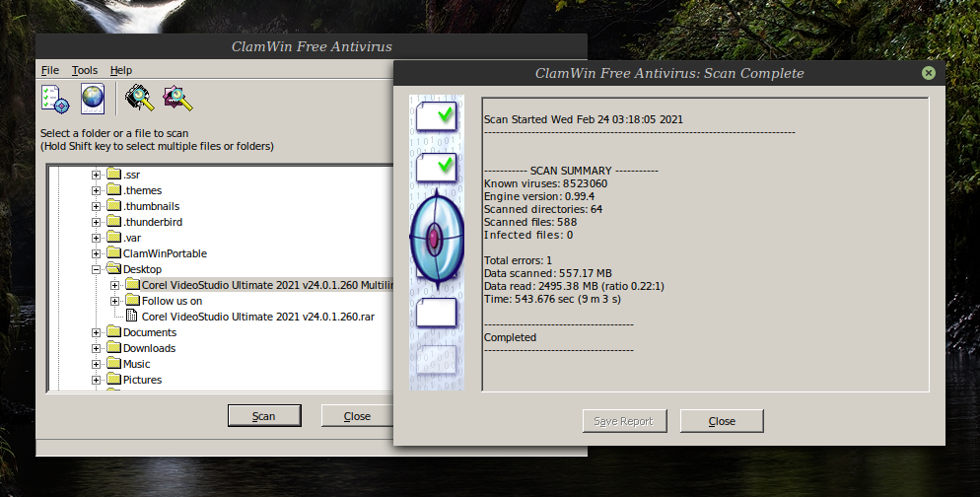This screenshot has width=980, height=497.
Task: Click the Engine version: 0.99.4 line
Action: pos(539,196)
